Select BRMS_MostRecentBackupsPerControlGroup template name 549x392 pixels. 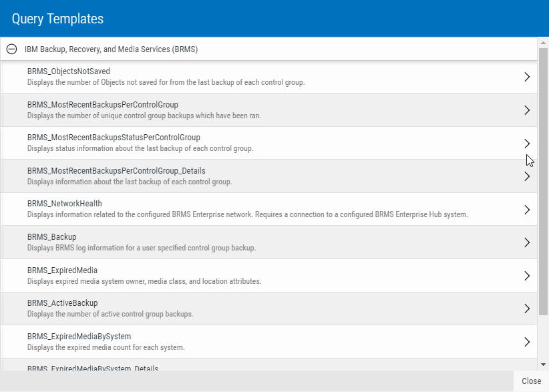[x=103, y=105]
